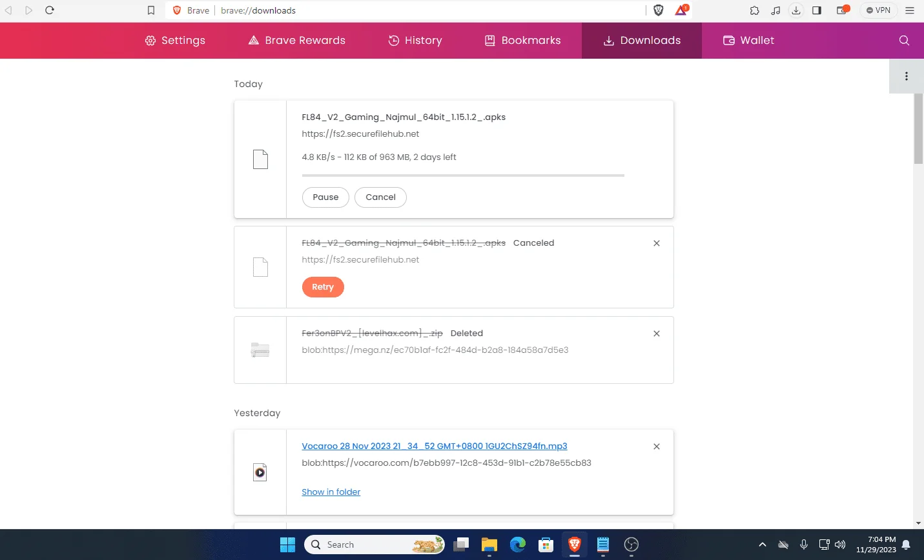The image size is (924, 560).
Task: Click the downloading apks file name text
Action: pyautogui.click(x=404, y=117)
